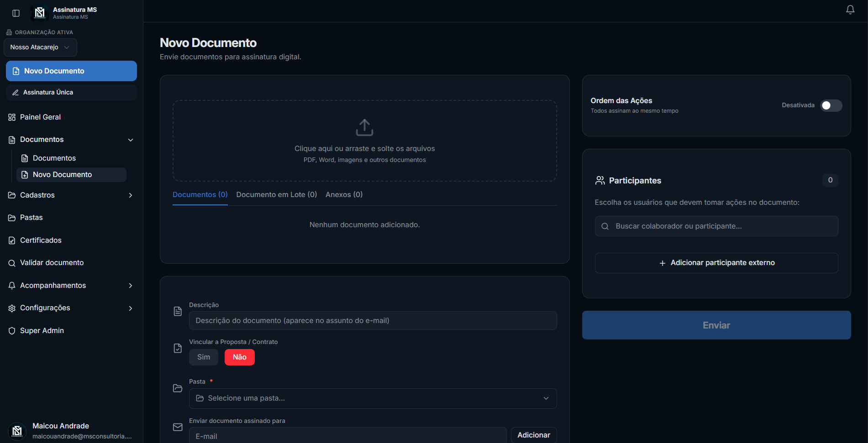
Task: Click the Configurações gear icon
Action: click(12, 308)
